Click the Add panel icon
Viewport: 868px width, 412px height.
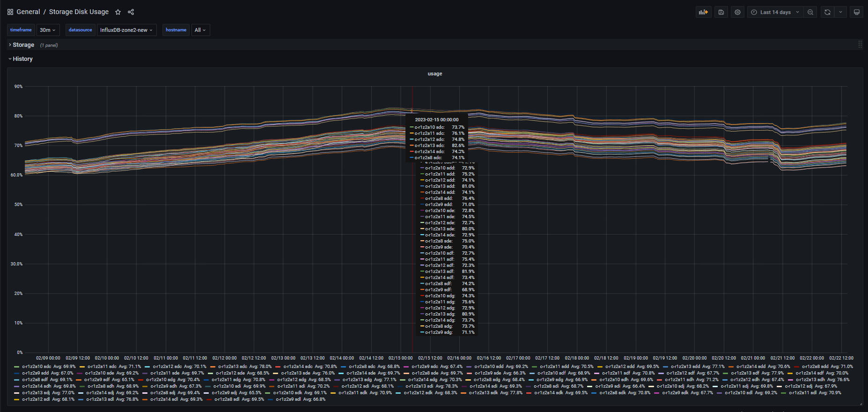pyautogui.click(x=703, y=12)
